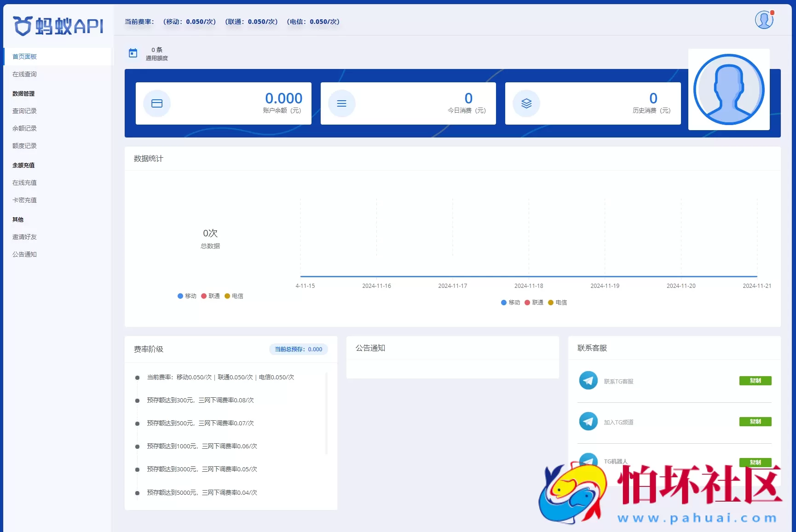Click the Telegram icon next to 加入TG频道
The height and width of the screenshot is (532, 796).
[588, 421]
